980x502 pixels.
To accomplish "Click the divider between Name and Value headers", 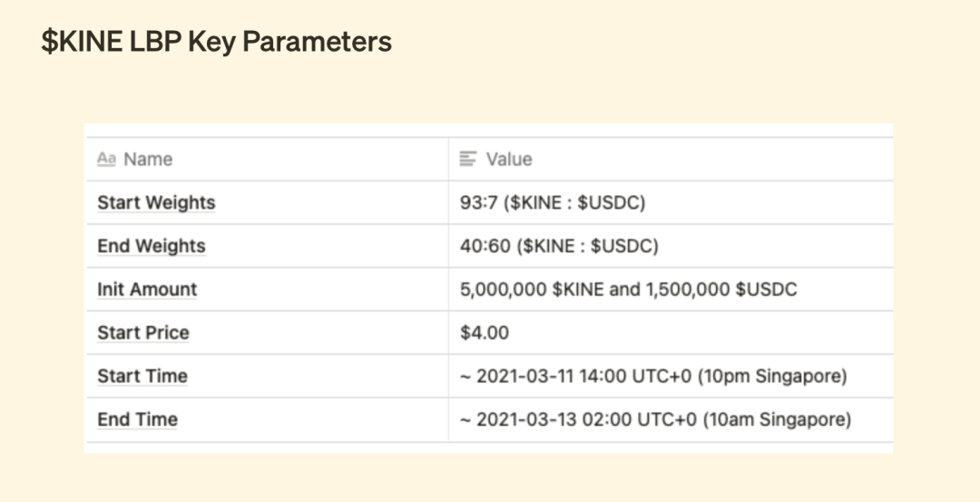I will click(x=448, y=160).
